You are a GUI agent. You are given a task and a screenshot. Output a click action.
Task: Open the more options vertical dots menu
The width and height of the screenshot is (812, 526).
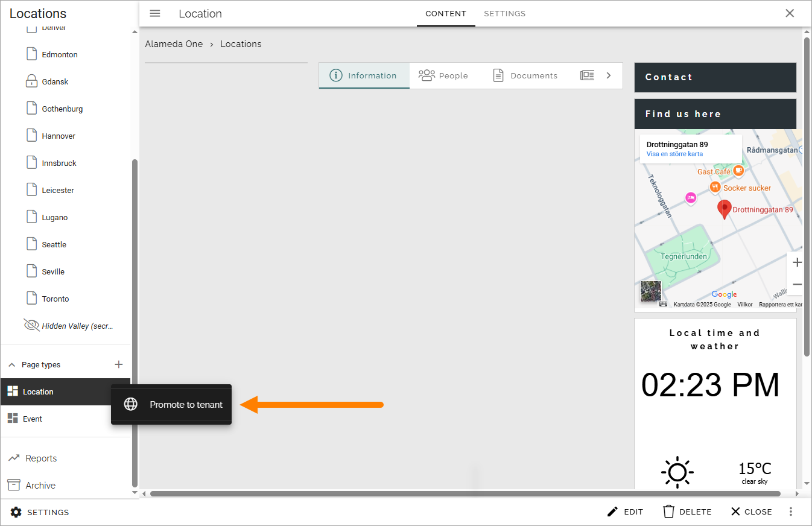click(791, 512)
